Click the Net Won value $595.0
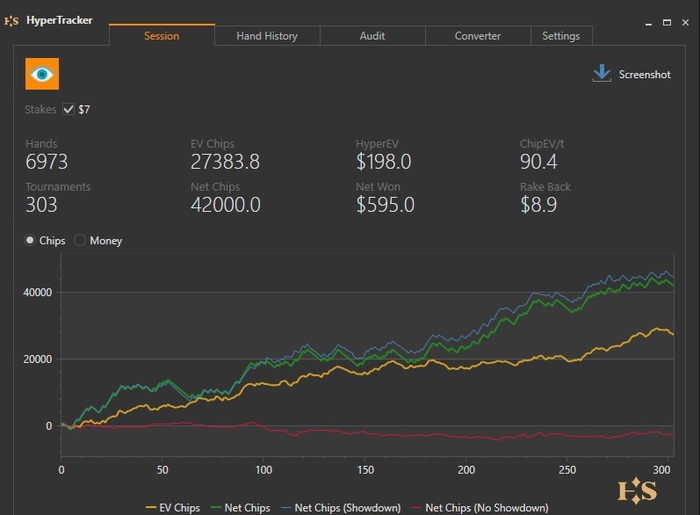Screen dimensions: 700x515 pyautogui.click(x=384, y=205)
